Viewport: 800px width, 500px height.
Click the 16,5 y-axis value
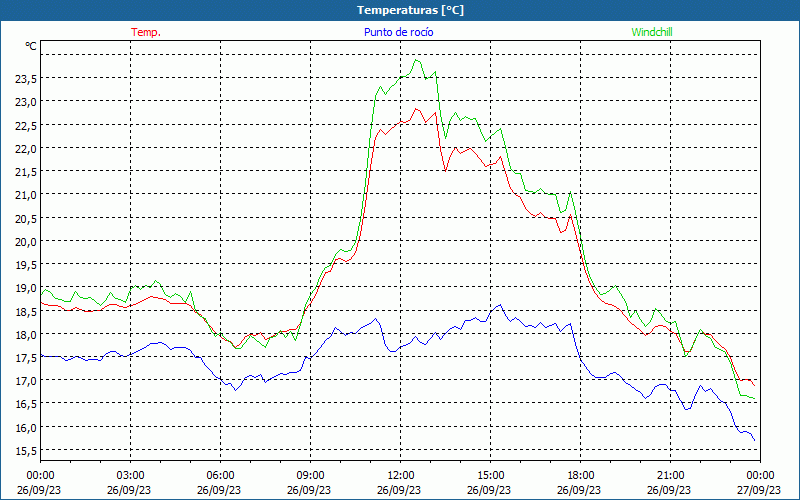coord(26,404)
